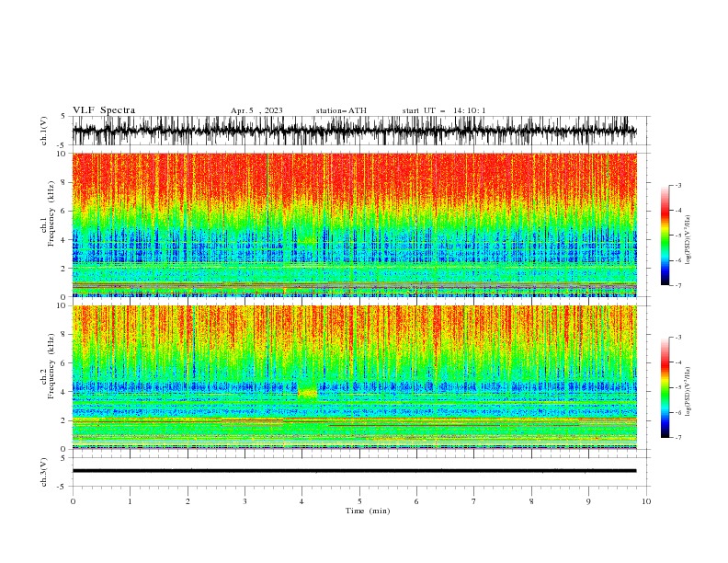Click the ch.3(V) black waveform trace
Viewport: 728px width, 563px height.
(x=355, y=471)
